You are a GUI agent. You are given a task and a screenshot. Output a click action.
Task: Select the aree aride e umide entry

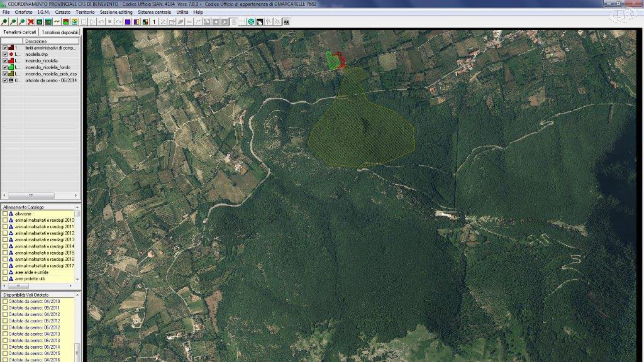pyautogui.click(x=31, y=272)
